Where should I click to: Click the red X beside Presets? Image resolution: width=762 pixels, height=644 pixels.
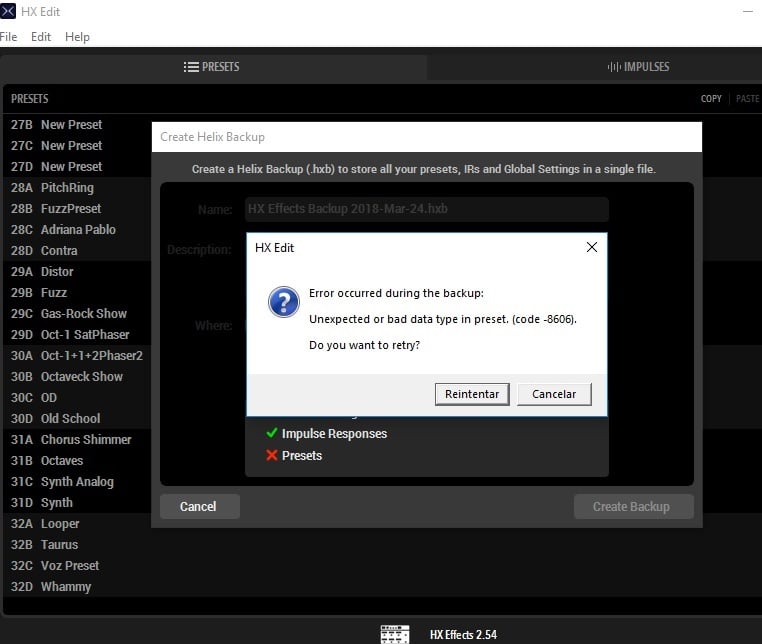click(x=272, y=455)
